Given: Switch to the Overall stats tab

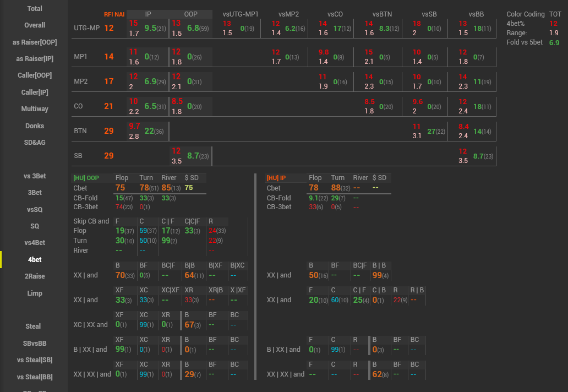Looking at the screenshot, I should (34, 25).
